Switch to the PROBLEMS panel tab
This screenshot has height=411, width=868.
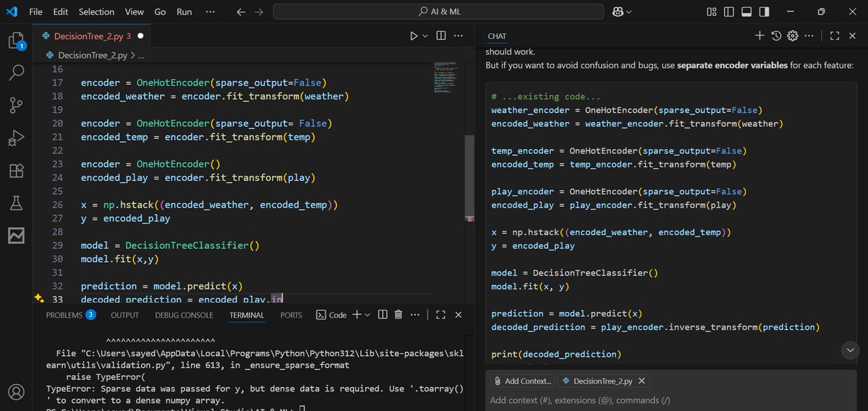[x=71, y=315]
